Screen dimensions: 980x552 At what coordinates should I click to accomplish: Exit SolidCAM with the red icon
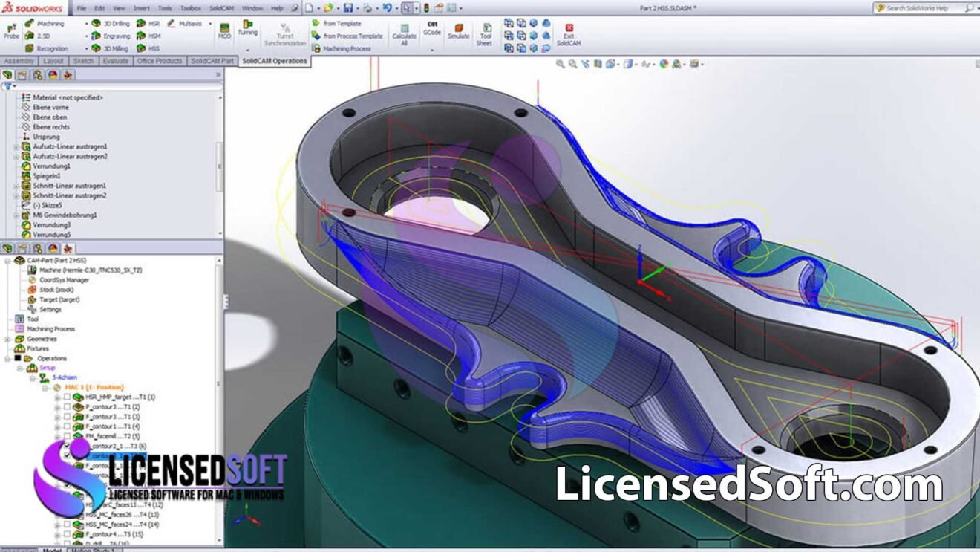click(569, 34)
